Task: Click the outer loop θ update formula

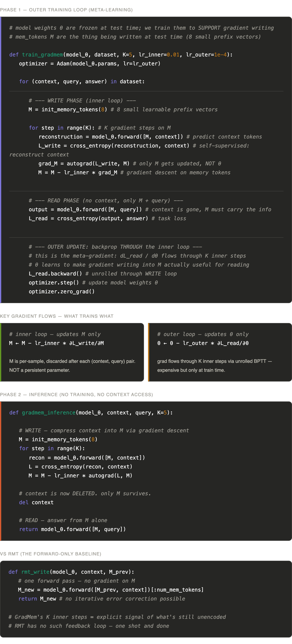Action: (203, 343)
